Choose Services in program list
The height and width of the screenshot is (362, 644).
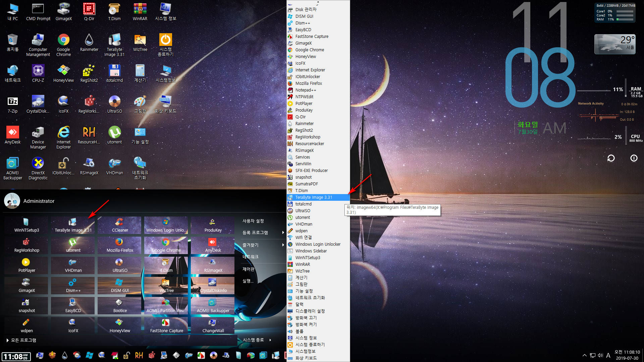pos(318,157)
